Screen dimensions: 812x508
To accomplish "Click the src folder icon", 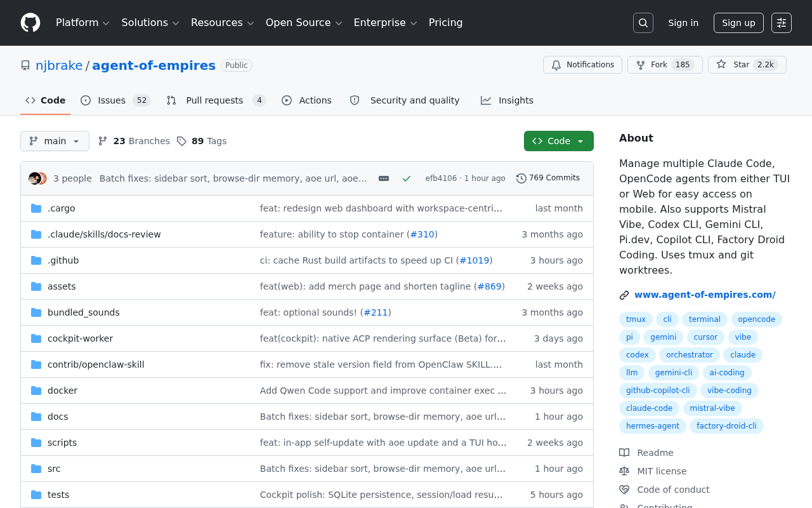I will [36, 469].
